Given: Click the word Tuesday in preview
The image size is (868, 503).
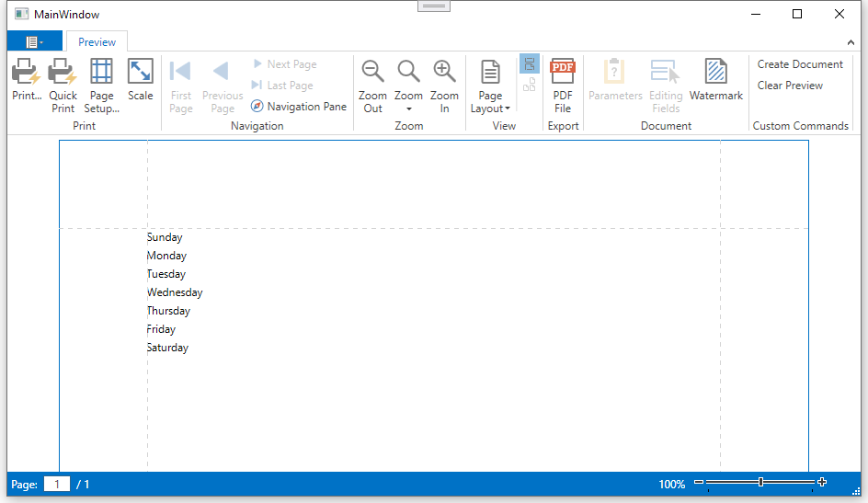Looking at the screenshot, I should tap(166, 274).
